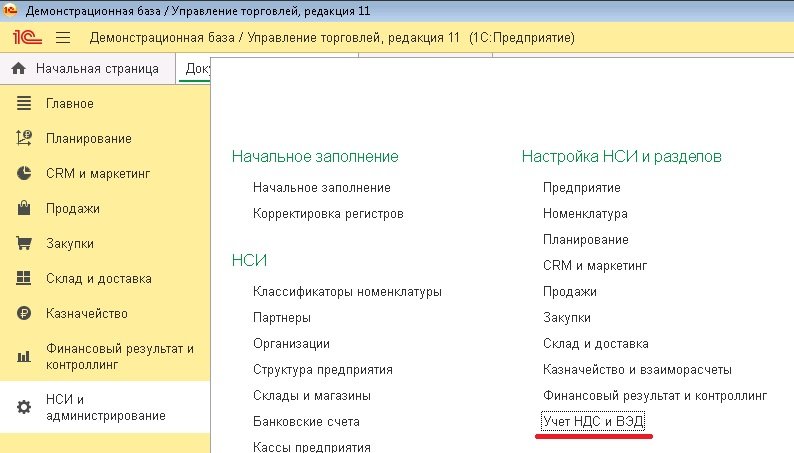Screen dimensions: 794x453
Task: Click the Закупки cart icon
Action: [x=24, y=243]
